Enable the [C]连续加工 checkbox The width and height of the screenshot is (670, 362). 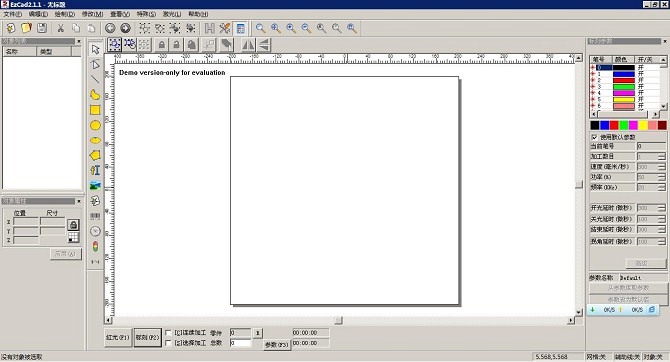168,333
